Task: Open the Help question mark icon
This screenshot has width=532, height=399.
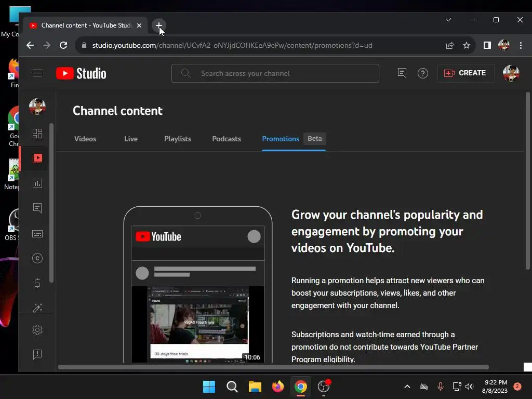Action: [423, 73]
